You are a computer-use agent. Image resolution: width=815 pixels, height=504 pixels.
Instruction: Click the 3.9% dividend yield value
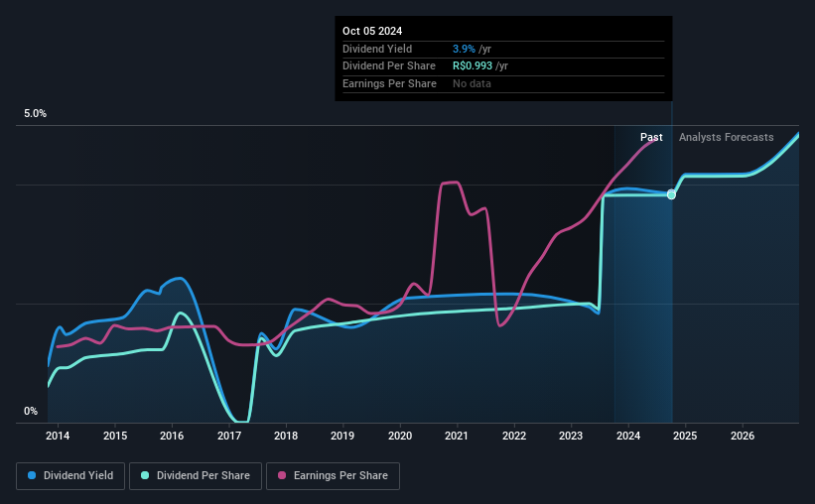click(x=464, y=49)
